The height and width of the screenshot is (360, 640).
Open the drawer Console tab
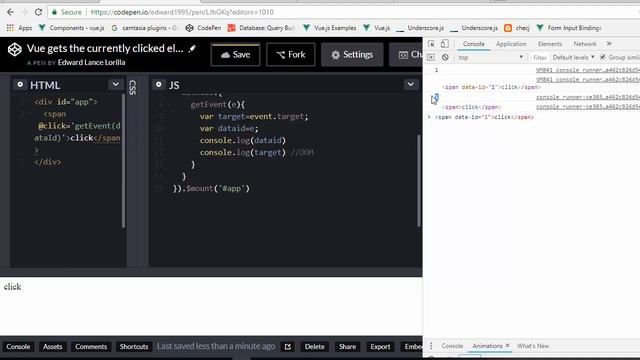click(x=452, y=346)
